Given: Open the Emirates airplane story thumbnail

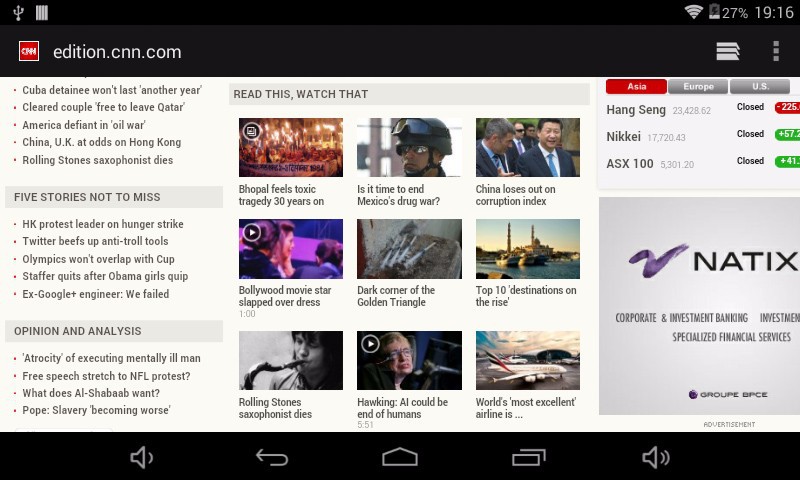Looking at the screenshot, I should point(527,360).
